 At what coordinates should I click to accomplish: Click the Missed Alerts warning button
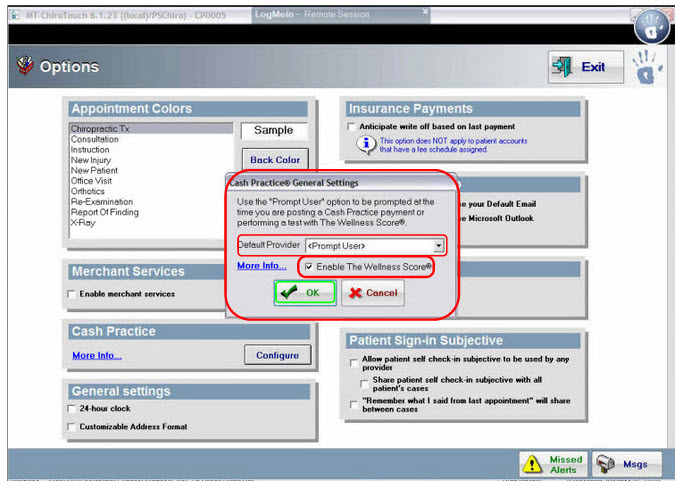point(553,464)
